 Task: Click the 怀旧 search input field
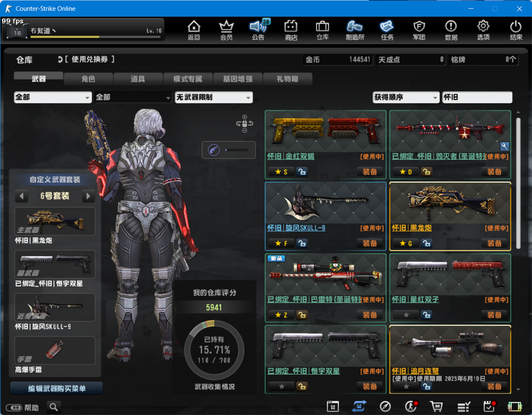477,97
